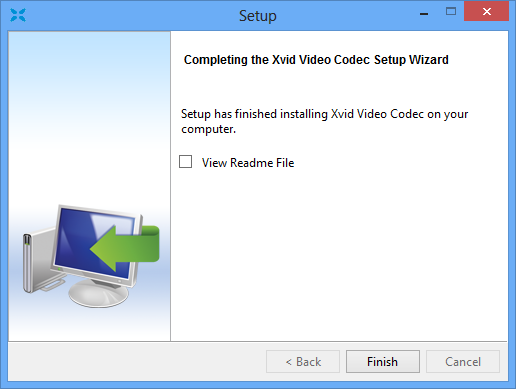
Task: Close the Setup wizard with red X
Action: pyautogui.click(x=486, y=12)
